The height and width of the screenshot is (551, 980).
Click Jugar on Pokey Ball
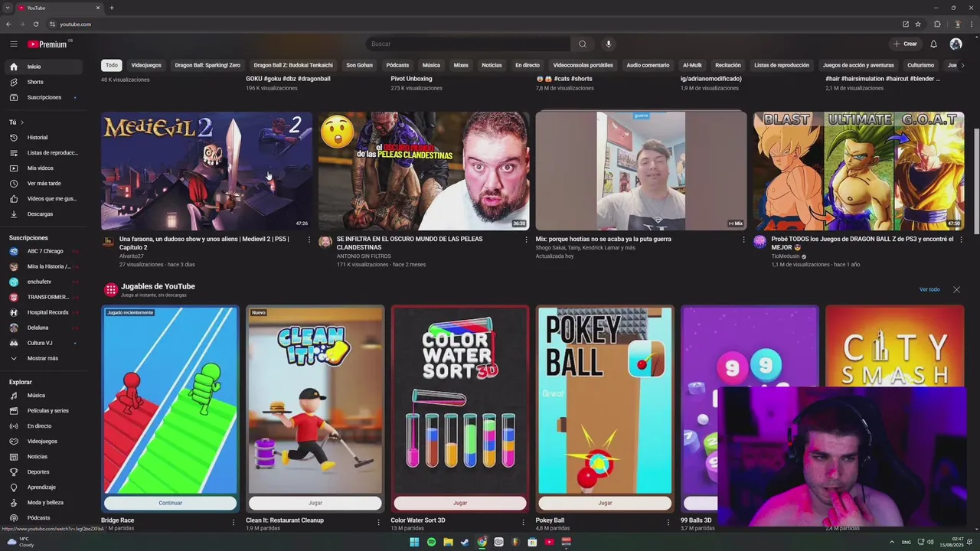coord(605,503)
